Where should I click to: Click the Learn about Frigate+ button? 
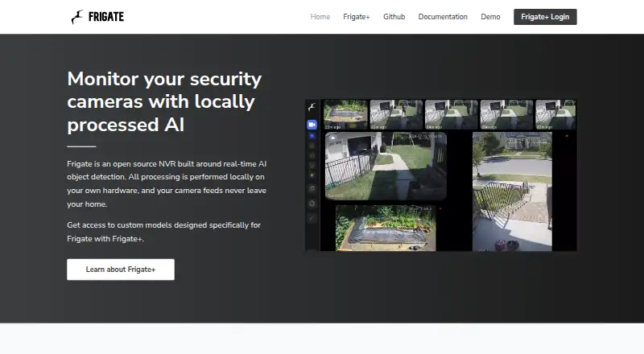[121, 270]
